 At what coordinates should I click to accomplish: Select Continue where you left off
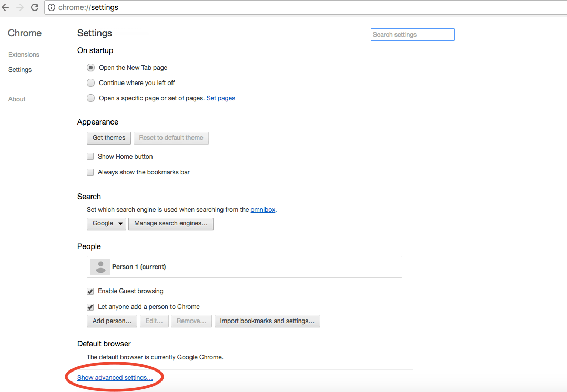pyautogui.click(x=91, y=82)
